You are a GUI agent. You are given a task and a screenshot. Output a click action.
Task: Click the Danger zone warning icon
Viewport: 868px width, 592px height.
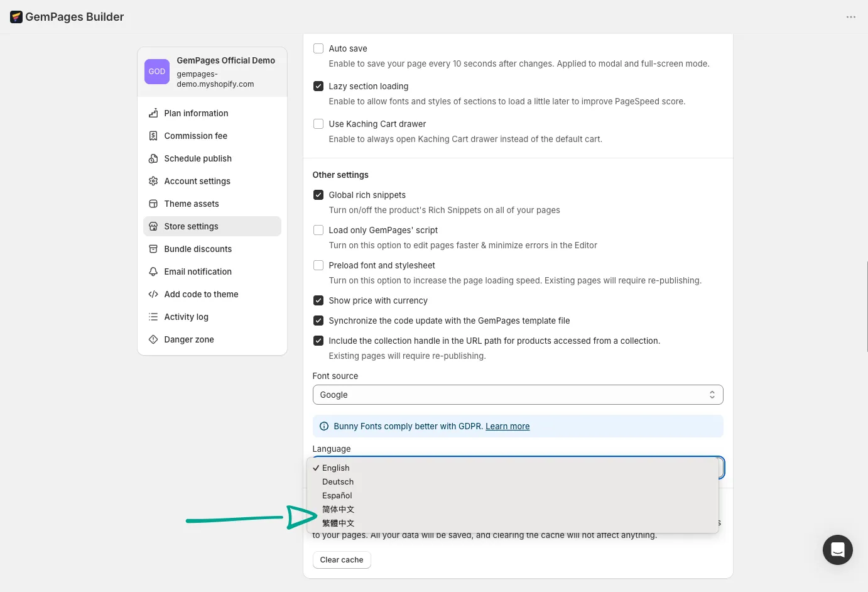(153, 339)
